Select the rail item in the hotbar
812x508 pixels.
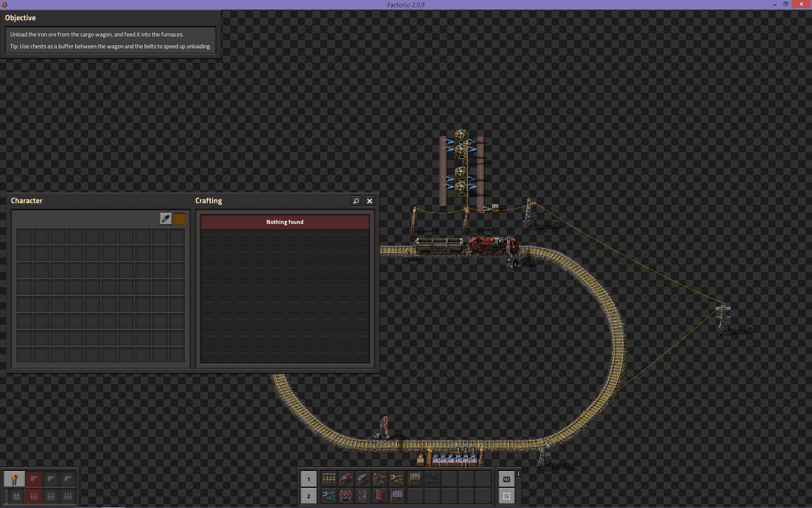tap(329, 479)
